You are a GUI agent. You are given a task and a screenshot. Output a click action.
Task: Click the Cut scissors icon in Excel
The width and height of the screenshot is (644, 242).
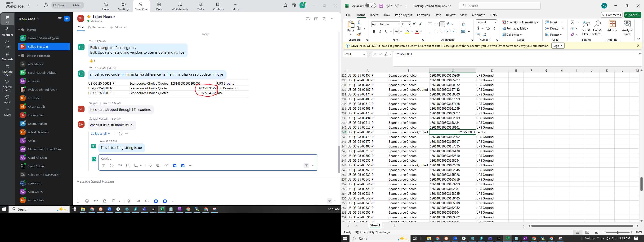pyautogui.click(x=359, y=22)
